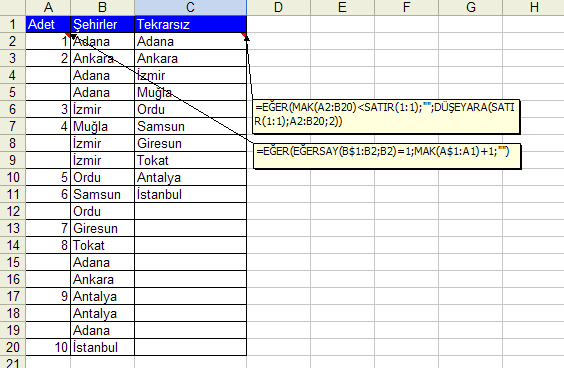Click the "Adet" header cell A1
This screenshot has height=368, width=564.
tap(48, 24)
